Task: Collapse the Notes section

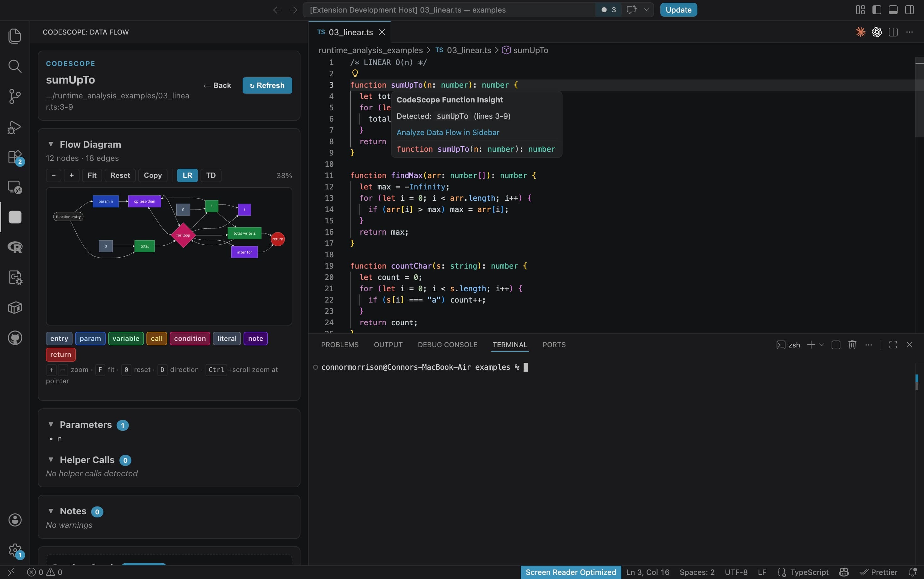Action: [x=51, y=511]
